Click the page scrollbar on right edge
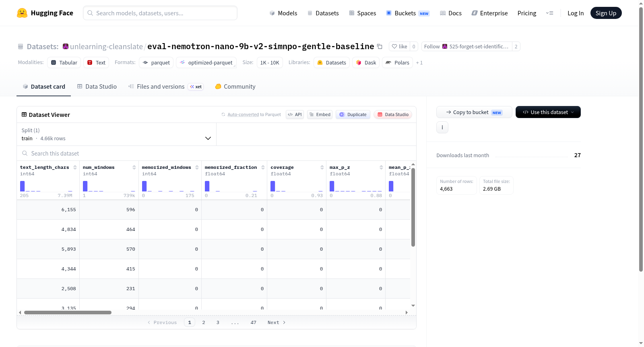Screen dimensions: 644x347 pyautogui.click(x=641, y=139)
